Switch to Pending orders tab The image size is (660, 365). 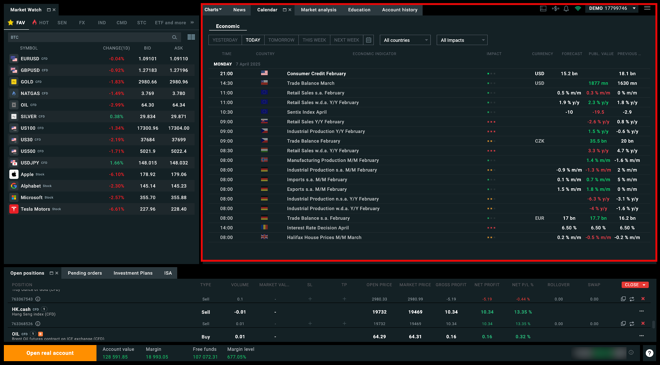[85, 273]
